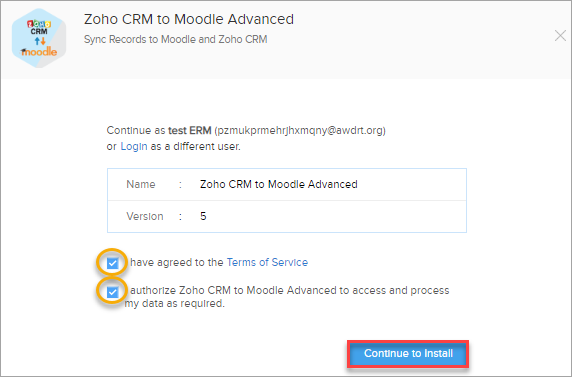Click the Continue to Install button

pyautogui.click(x=408, y=354)
